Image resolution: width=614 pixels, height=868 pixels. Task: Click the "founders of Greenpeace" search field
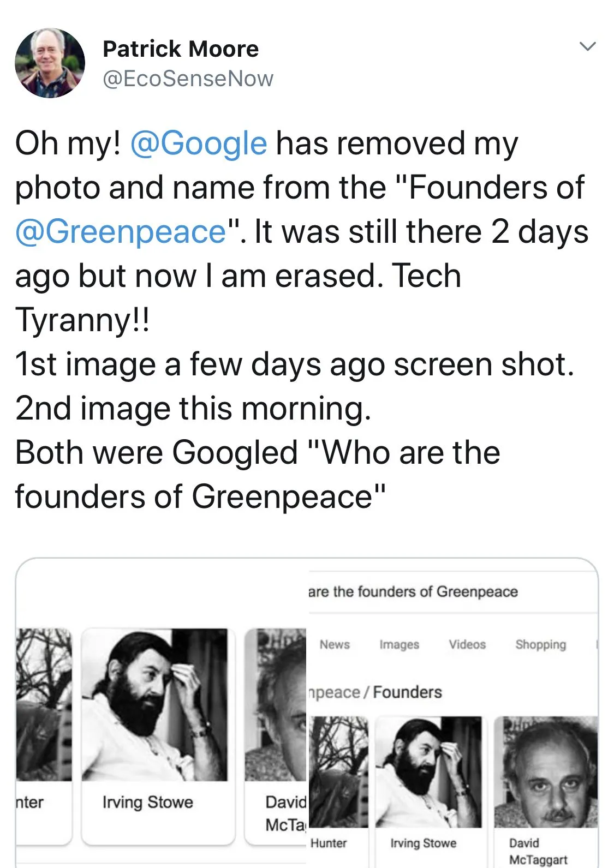(x=414, y=592)
